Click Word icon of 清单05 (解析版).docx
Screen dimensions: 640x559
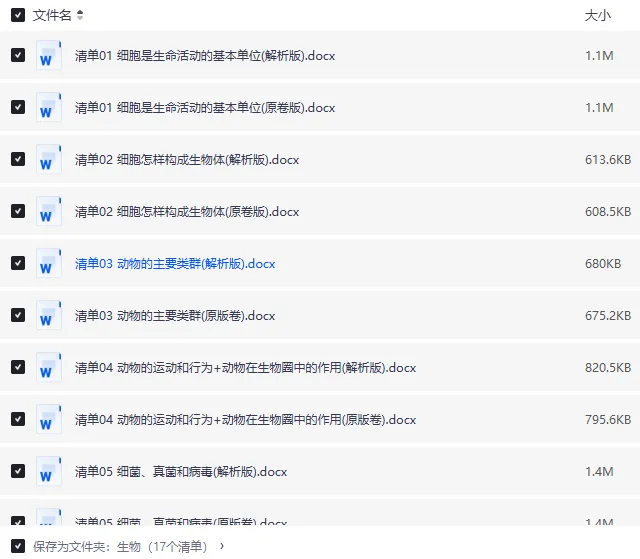click(x=49, y=471)
